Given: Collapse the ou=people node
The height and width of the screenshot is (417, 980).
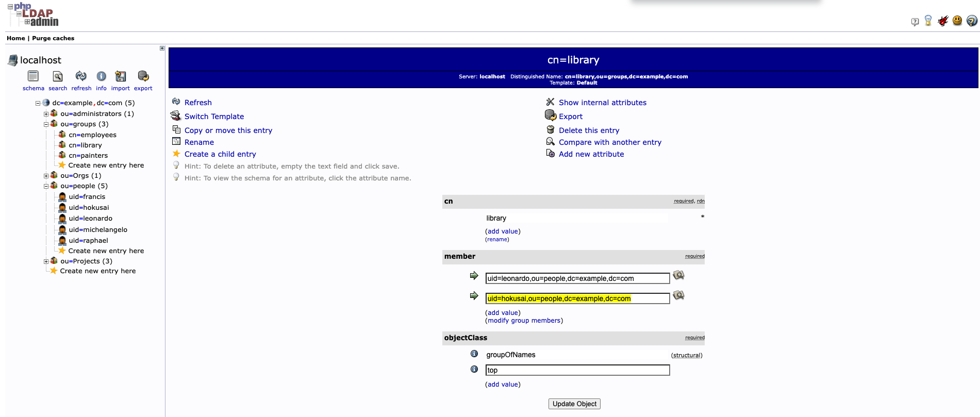Looking at the screenshot, I should pyautogui.click(x=46, y=186).
